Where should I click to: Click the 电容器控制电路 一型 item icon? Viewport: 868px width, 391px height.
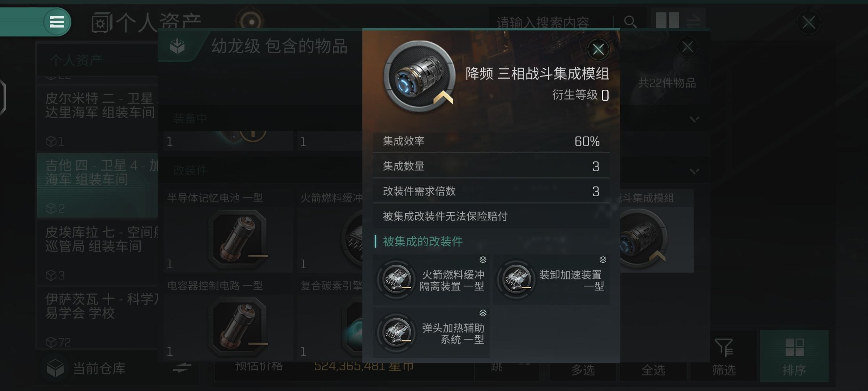click(239, 326)
